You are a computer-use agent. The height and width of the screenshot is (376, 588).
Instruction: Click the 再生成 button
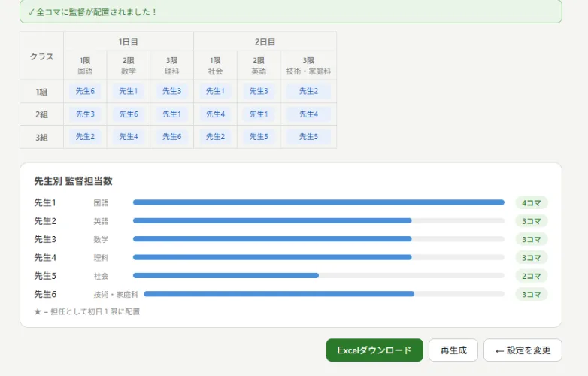click(x=453, y=350)
